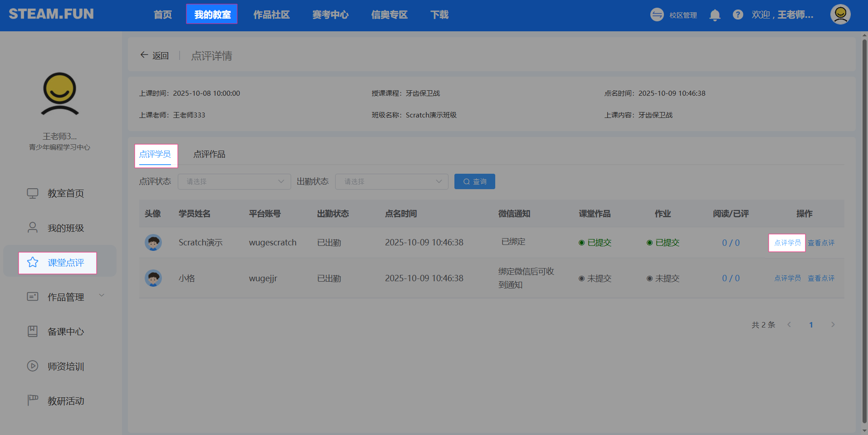
Task: Click the notification bell icon
Action: [x=715, y=15]
